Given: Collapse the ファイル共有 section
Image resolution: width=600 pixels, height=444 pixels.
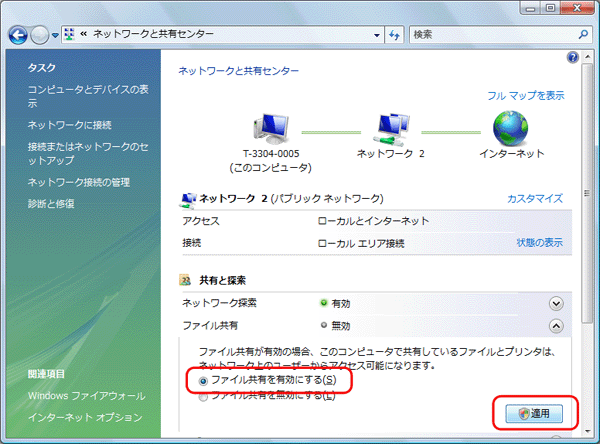Looking at the screenshot, I should click(x=557, y=326).
